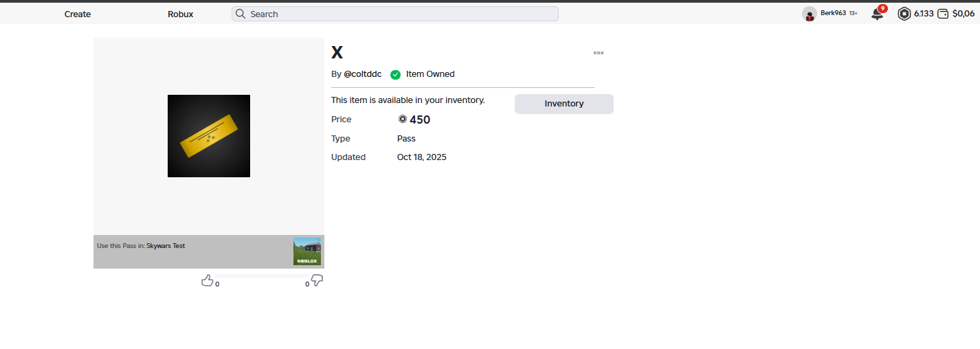Click the Skywars Test game thumbnail

(307, 251)
